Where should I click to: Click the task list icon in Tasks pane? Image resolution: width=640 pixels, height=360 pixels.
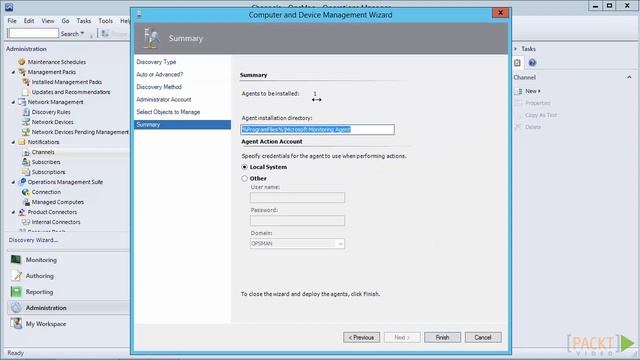518,63
